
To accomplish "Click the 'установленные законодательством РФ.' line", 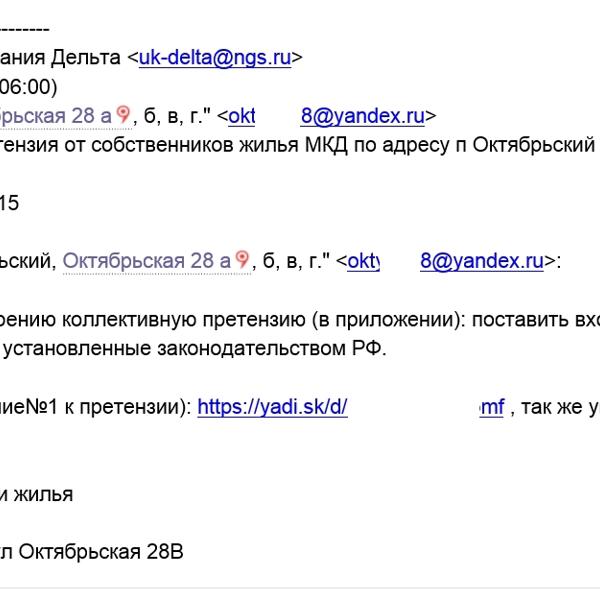I will [195, 348].
